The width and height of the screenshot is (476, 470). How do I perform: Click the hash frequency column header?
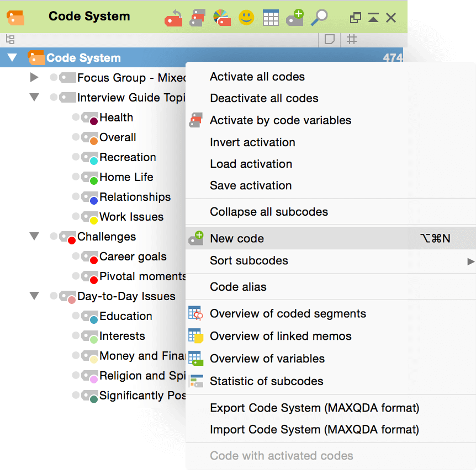[352, 39]
